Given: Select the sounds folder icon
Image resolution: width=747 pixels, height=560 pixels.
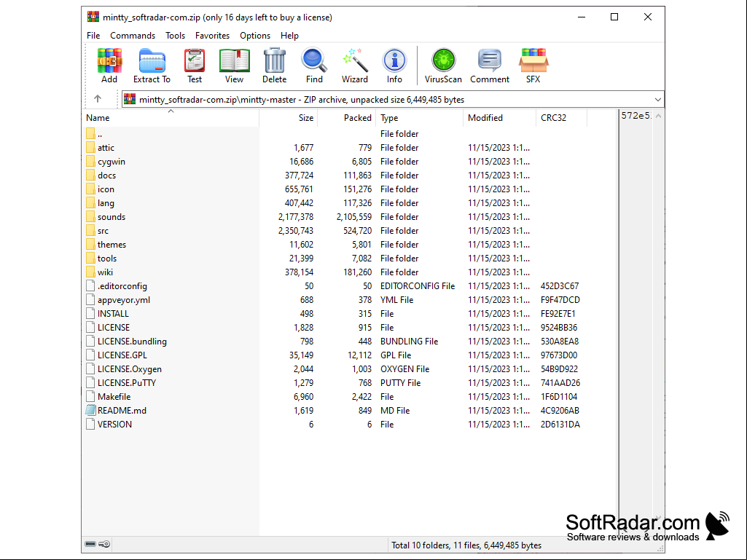Looking at the screenshot, I should tap(90, 216).
